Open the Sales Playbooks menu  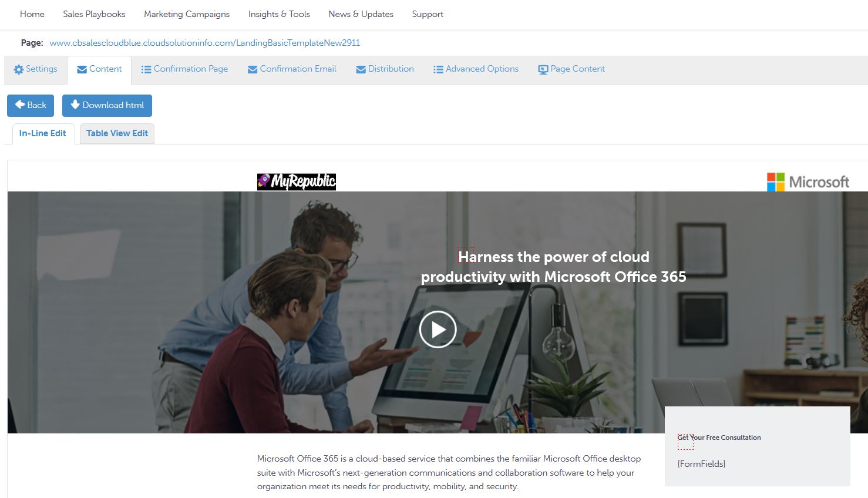tap(94, 14)
